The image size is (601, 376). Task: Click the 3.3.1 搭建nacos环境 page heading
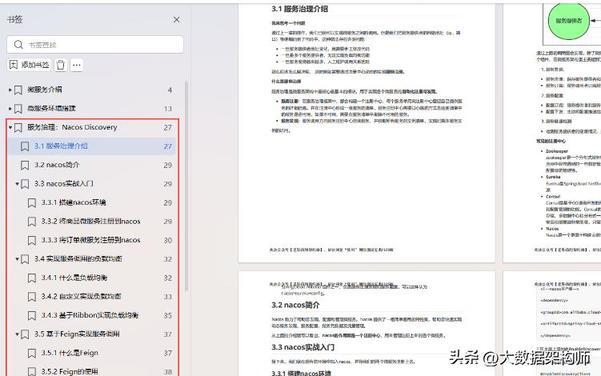[301, 373]
